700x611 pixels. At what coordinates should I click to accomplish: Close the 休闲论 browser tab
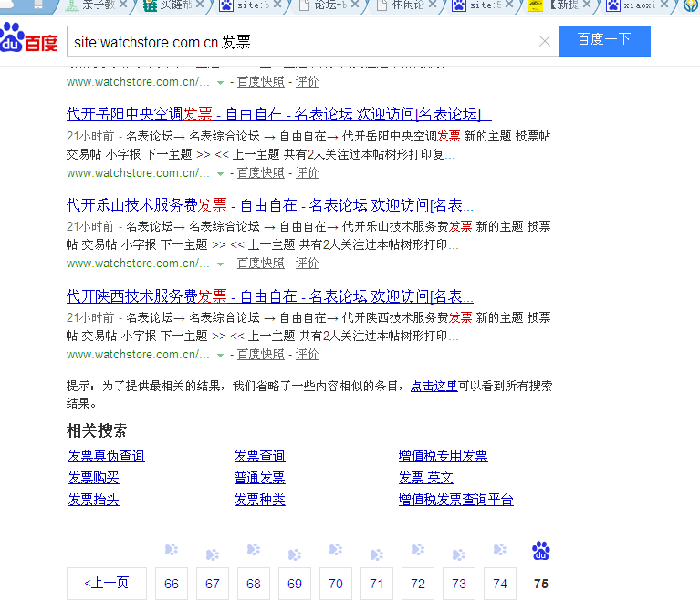433,5
